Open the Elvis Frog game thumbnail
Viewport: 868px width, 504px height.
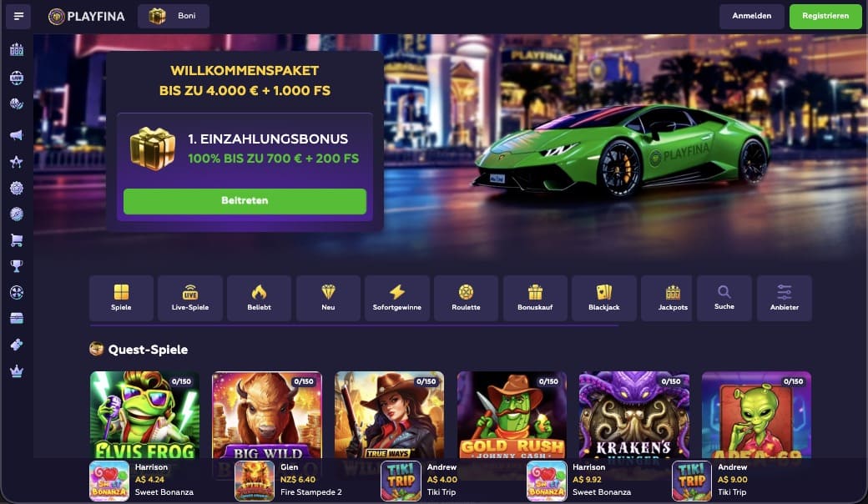tap(144, 415)
